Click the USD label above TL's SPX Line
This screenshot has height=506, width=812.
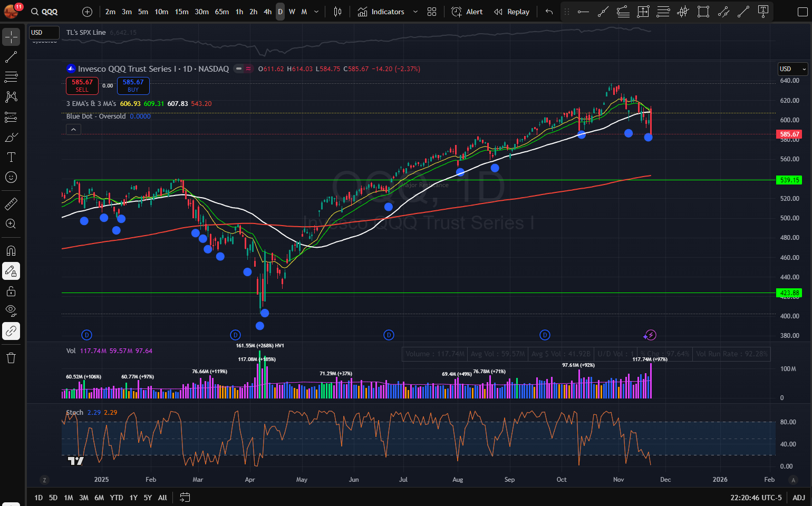(44, 33)
